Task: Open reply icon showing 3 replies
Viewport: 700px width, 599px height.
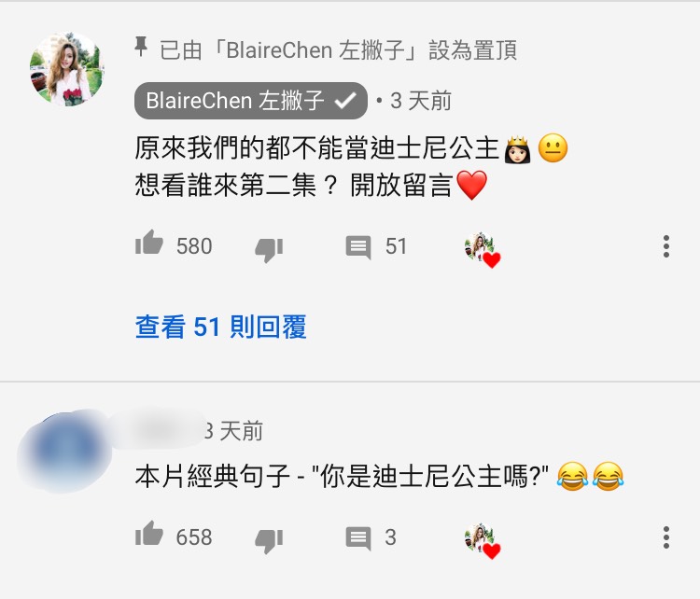Action: [x=358, y=537]
